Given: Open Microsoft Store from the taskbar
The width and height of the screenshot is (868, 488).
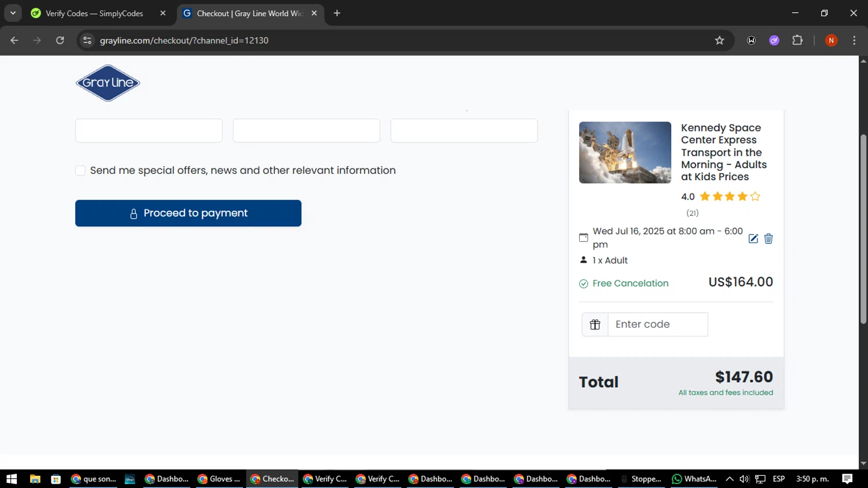Looking at the screenshot, I should [x=56, y=479].
